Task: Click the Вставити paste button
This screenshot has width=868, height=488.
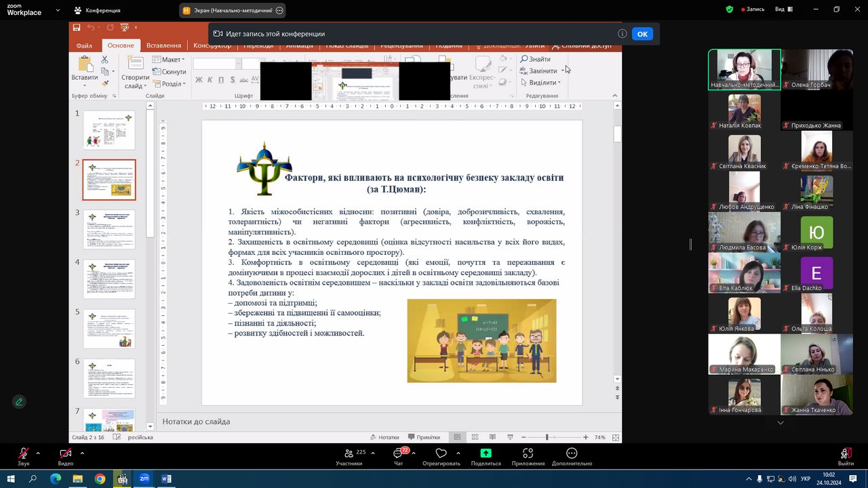Action: click(x=85, y=70)
